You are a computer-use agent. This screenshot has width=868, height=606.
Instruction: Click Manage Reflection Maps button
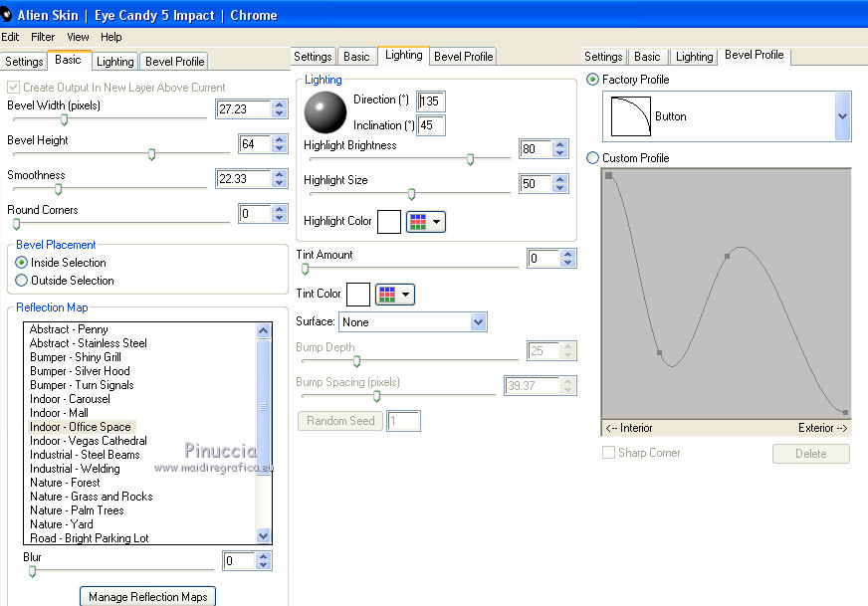click(x=147, y=597)
